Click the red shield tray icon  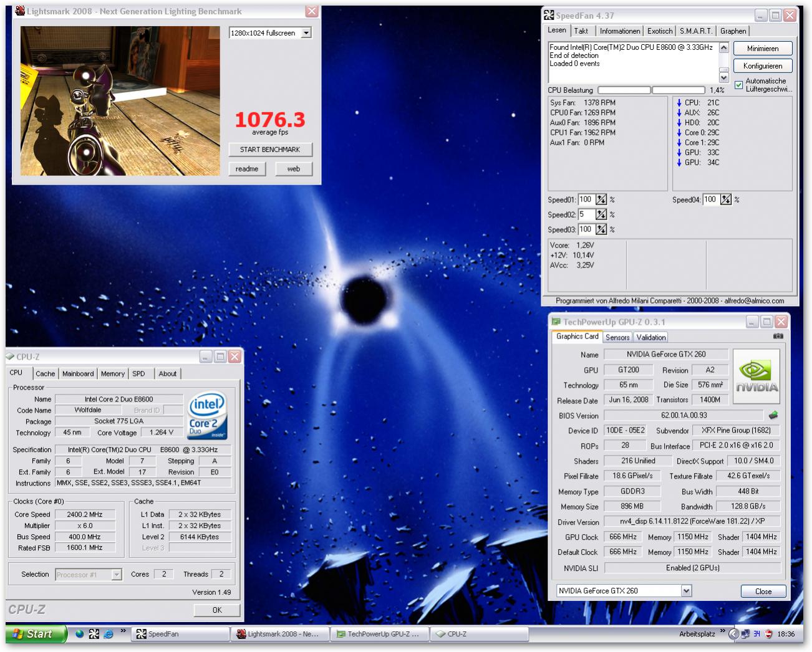pyautogui.click(x=769, y=634)
